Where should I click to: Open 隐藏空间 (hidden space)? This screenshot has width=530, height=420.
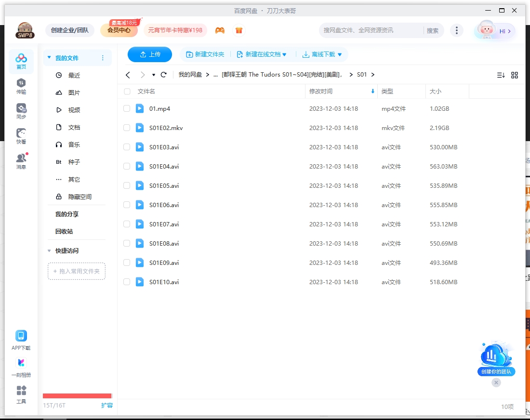coord(77,197)
